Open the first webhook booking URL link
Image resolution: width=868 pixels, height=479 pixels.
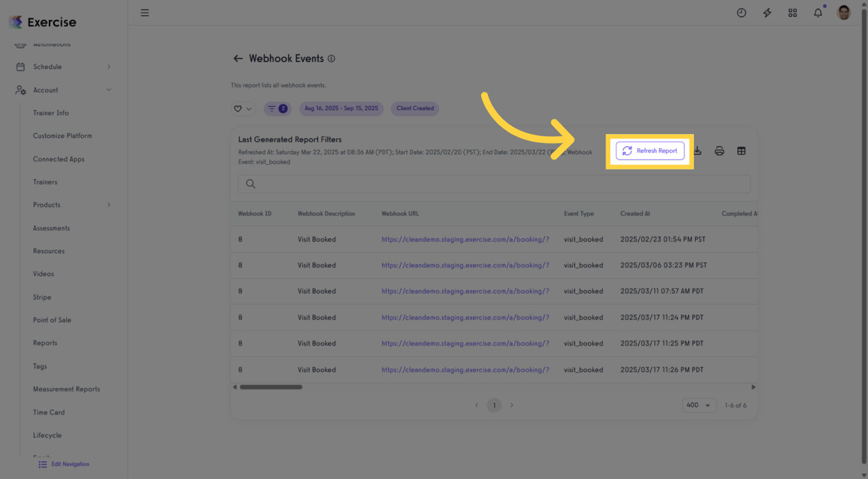point(465,239)
